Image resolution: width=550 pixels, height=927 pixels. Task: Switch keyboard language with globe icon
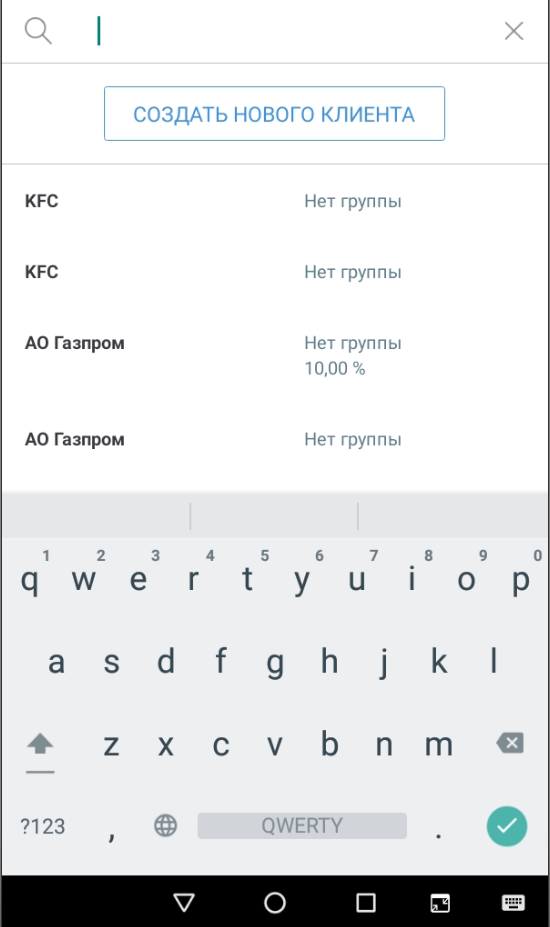tap(166, 825)
